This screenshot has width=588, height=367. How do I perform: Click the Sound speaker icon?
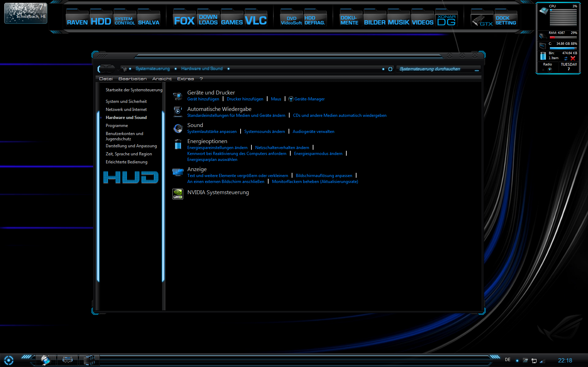click(178, 128)
